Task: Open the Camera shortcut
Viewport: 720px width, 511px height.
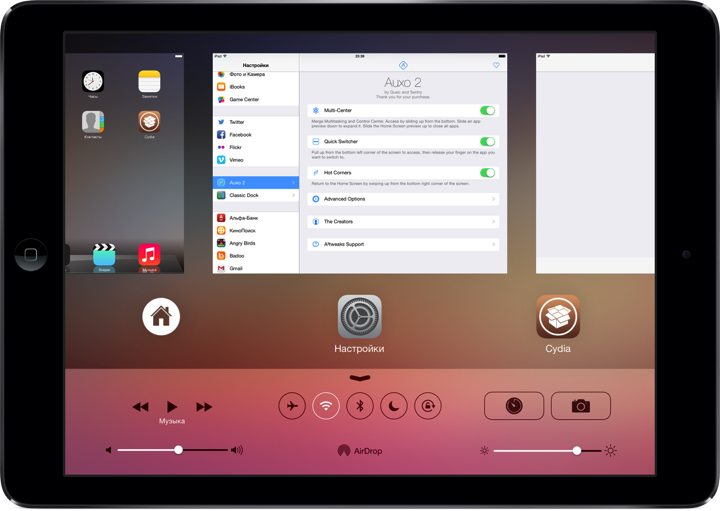Action: tap(581, 406)
